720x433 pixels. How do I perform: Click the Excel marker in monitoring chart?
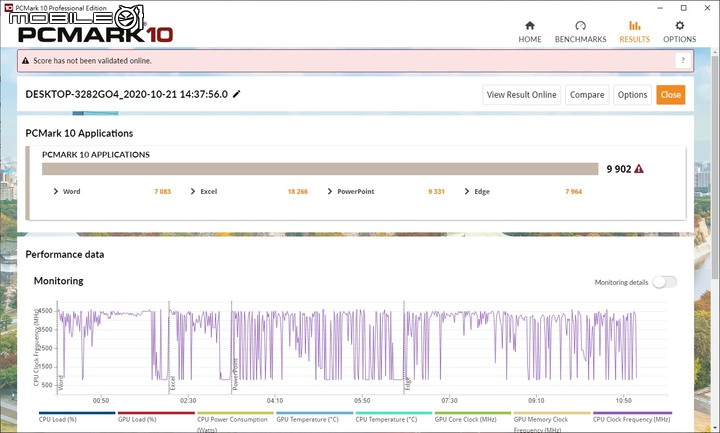[173, 382]
